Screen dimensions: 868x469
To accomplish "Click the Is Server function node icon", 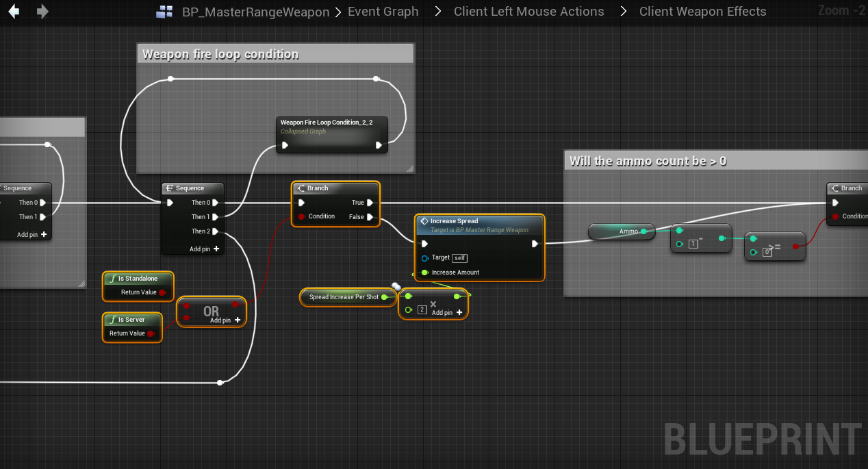I will pyautogui.click(x=112, y=320).
